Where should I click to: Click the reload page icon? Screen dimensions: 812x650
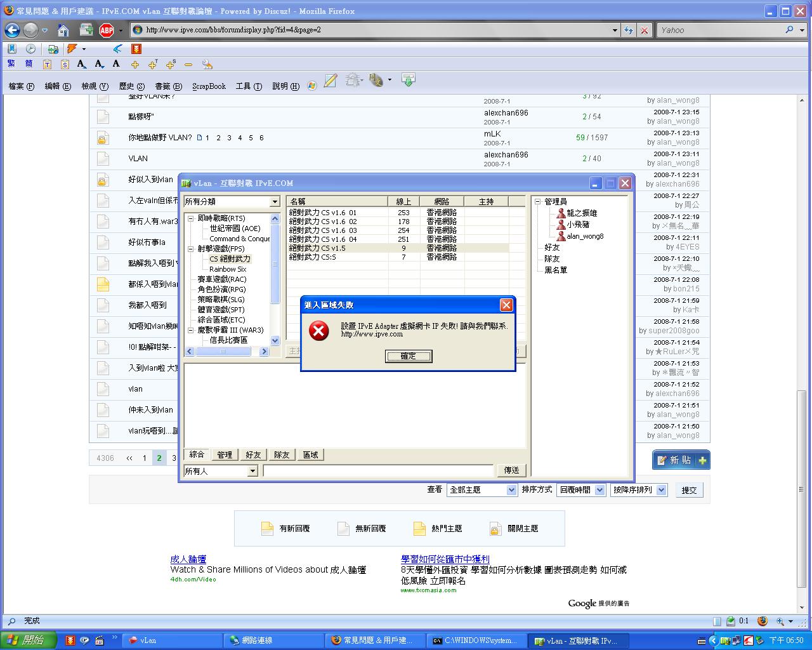coord(628,30)
